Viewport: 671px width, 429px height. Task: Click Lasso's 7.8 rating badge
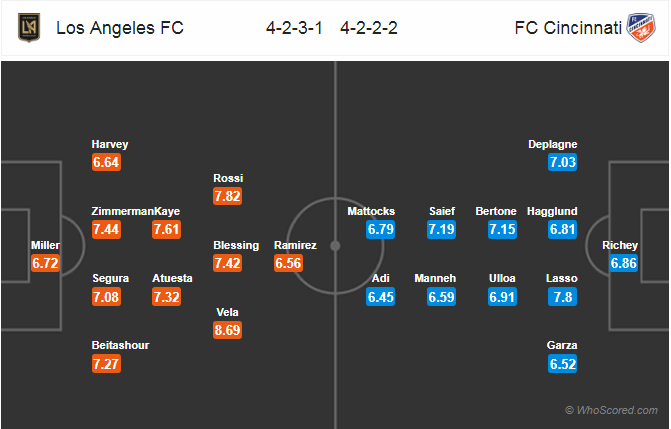click(562, 297)
